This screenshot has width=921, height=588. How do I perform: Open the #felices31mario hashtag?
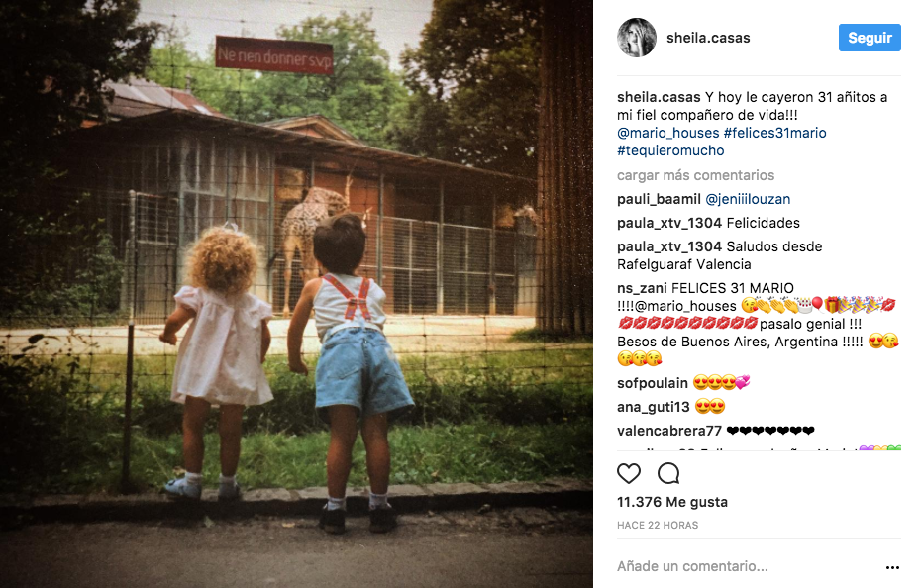774,133
